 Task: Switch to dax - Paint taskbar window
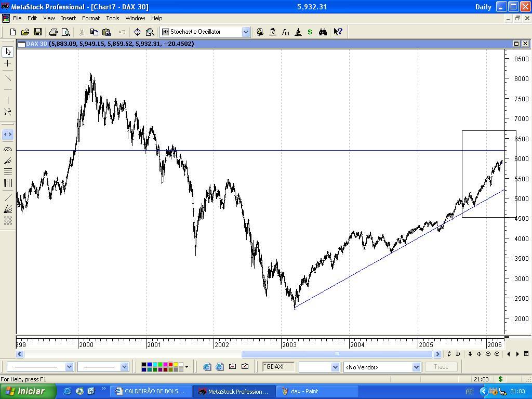click(317, 392)
